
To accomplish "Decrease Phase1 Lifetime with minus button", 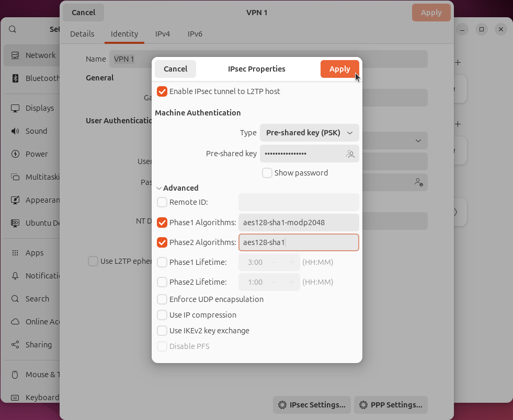I will click(275, 262).
